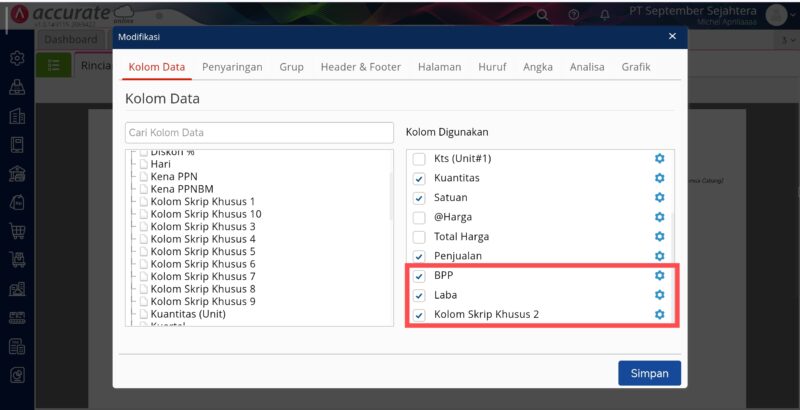
Task: Open the help question mark icon
Action: point(573,15)
